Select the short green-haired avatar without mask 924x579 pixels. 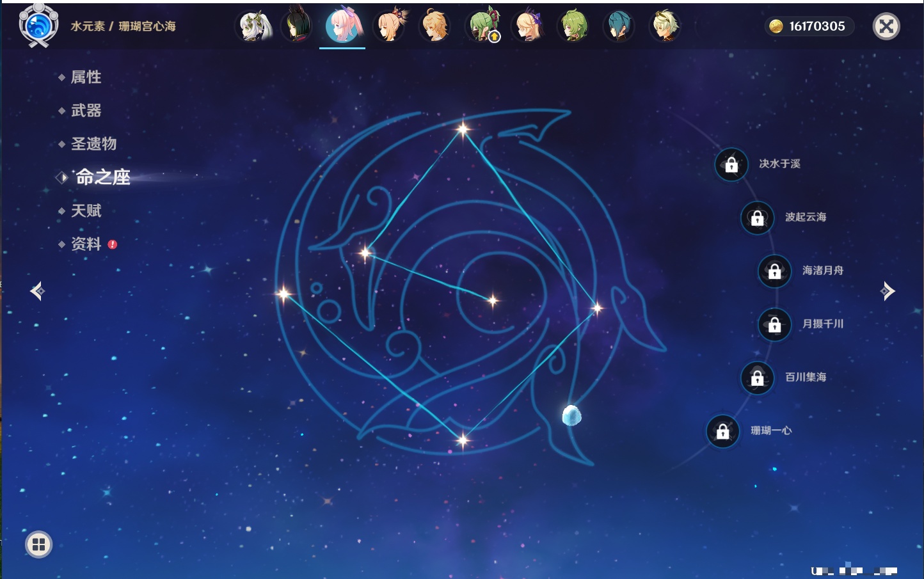point(574,26)
